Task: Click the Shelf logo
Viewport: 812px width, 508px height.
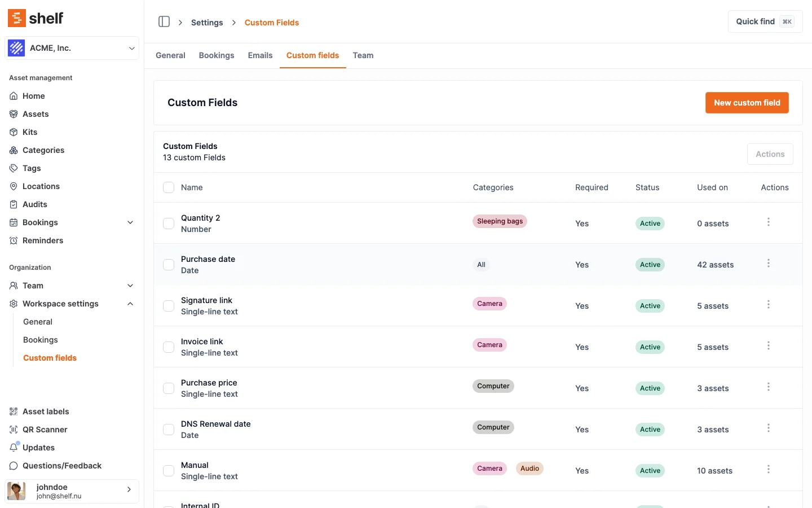Action: pyautogui.click(x=36, y=18)
